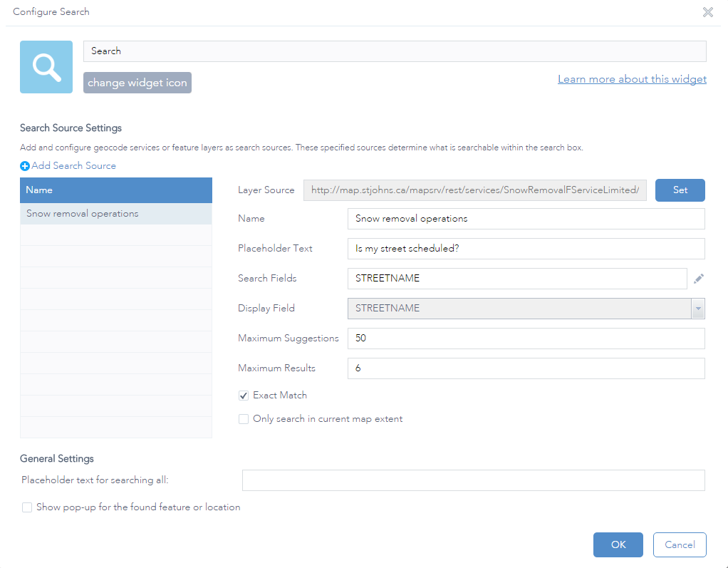Click the Placeholder text for searching all field
This screenshot has height=568, width=728.
coord(474,480)
